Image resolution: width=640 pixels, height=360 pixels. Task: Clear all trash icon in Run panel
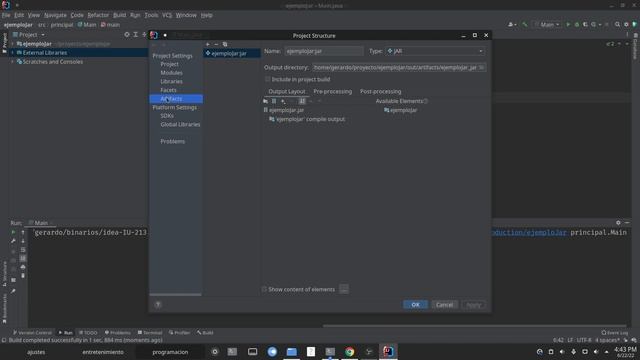pos(23,276)
